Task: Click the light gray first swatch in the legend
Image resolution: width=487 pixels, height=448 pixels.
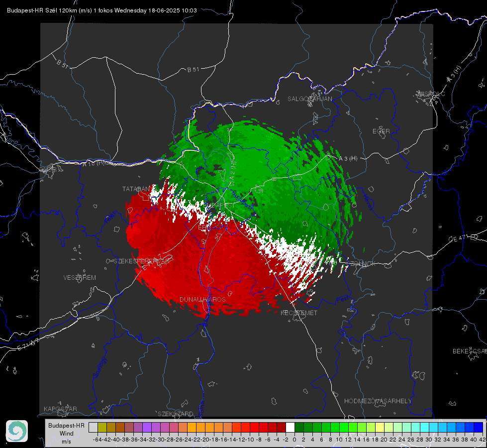Action: click(x=93, y=428)
